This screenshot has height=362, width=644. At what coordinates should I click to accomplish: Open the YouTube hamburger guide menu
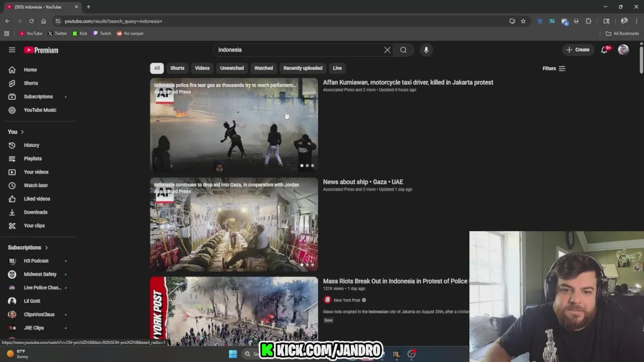click(x=12, y=50)
